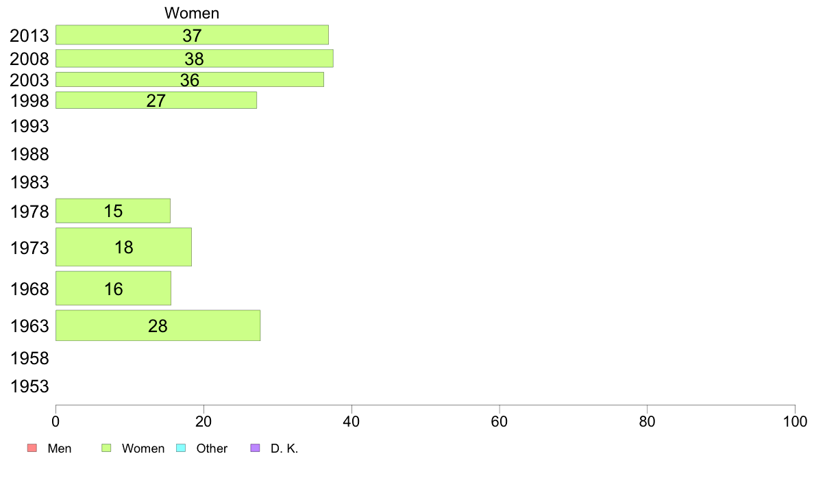Click the Men legend label
814x504 pixels.
coord(59,449)
